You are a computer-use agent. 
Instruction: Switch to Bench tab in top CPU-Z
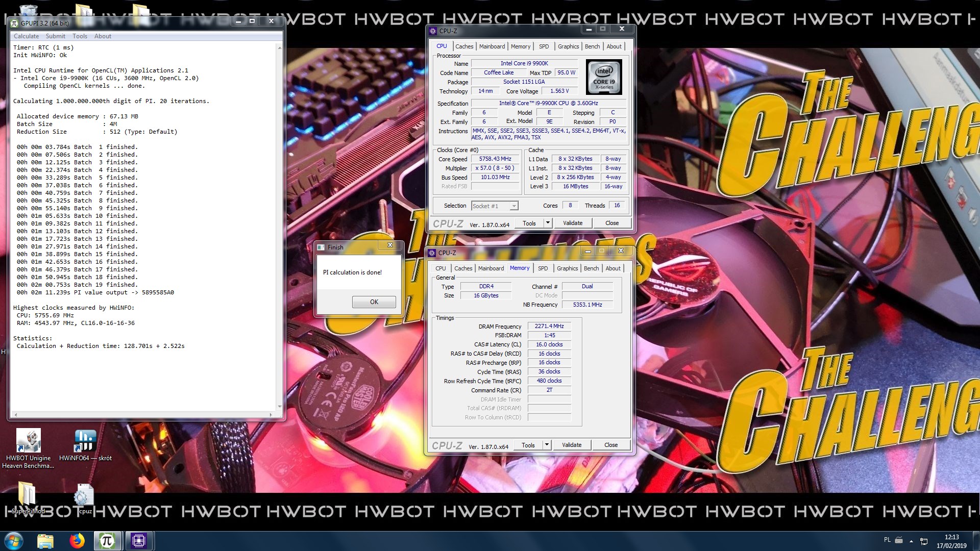pos(592,46)
